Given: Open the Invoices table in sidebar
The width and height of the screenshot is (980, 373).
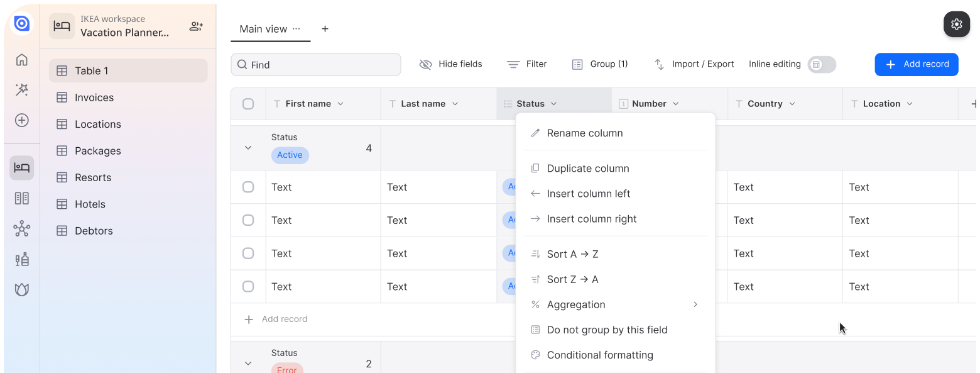Looking at the screenshot, I should pos(94,97).
